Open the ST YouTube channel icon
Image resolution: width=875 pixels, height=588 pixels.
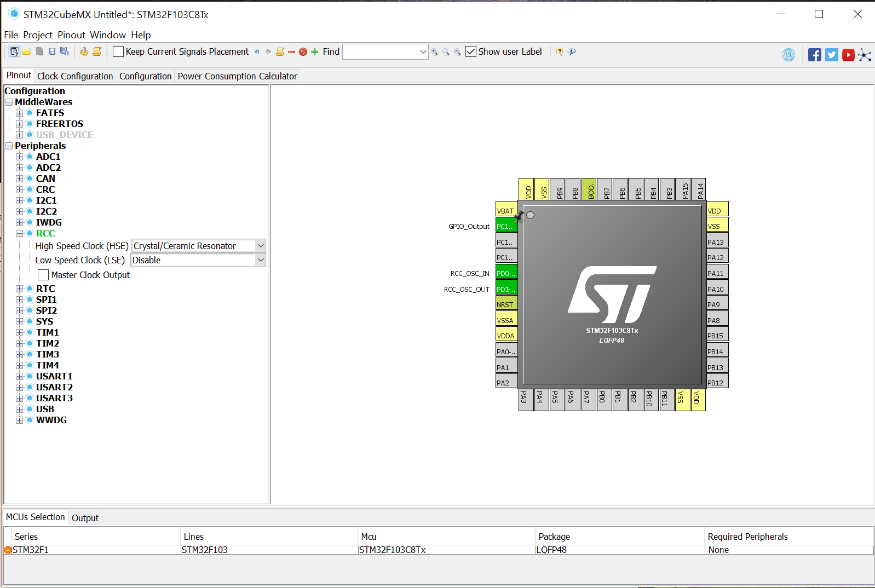tap(848, 55)
